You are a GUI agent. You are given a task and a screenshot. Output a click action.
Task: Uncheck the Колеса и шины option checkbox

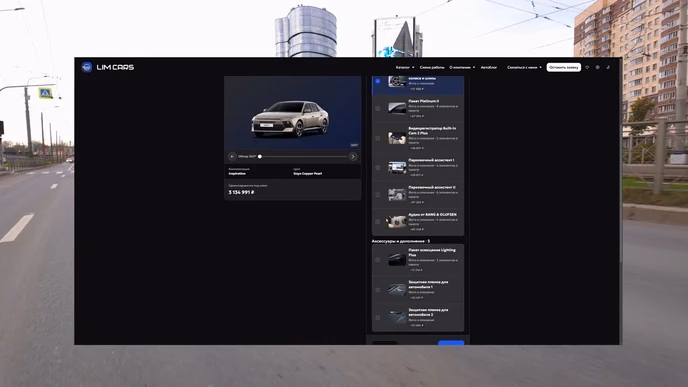pyautogui.click(x=378, y=81)
